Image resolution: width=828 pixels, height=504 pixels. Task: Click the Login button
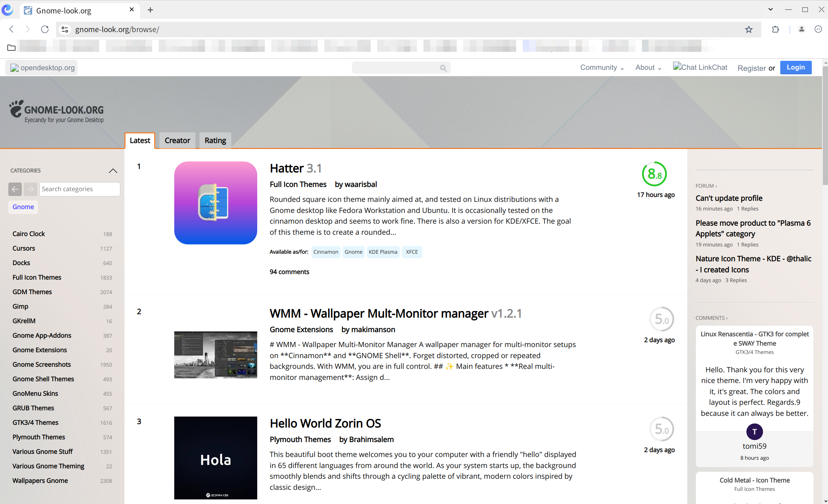pyautogui.click(x=796, y=67)
